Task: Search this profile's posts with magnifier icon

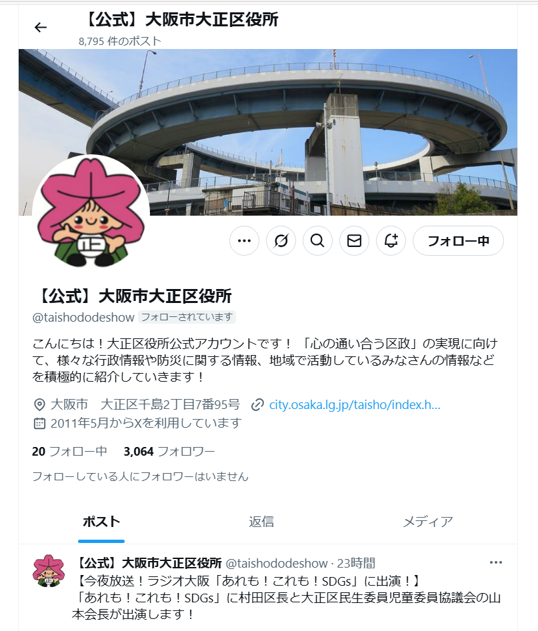Action: point(317,241)
